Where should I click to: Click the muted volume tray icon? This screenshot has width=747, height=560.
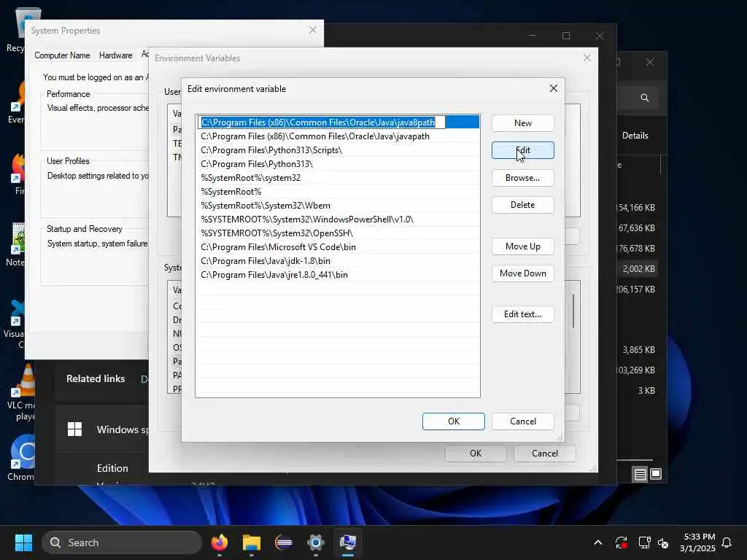662,542
